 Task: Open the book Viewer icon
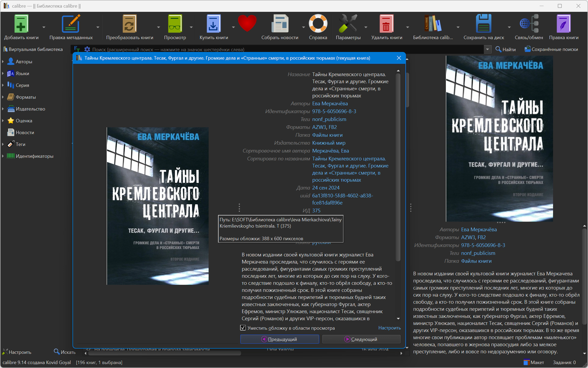175,24
